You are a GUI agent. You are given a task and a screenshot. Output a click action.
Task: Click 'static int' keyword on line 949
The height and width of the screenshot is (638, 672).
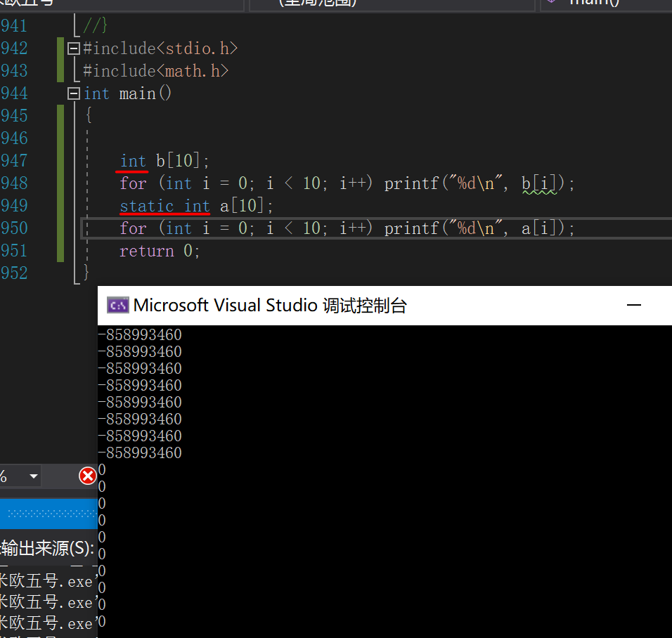point(165,207)
